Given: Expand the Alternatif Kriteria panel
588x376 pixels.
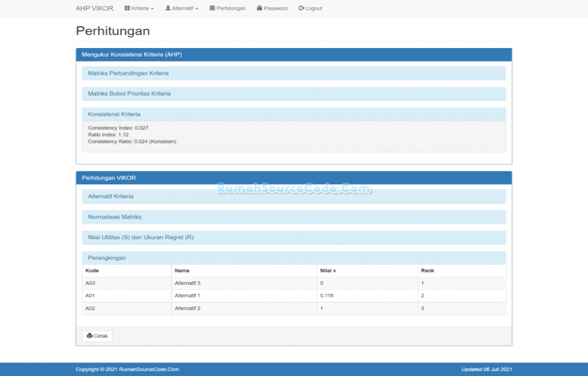Looking at the screenshot, I should pos(111,197).
